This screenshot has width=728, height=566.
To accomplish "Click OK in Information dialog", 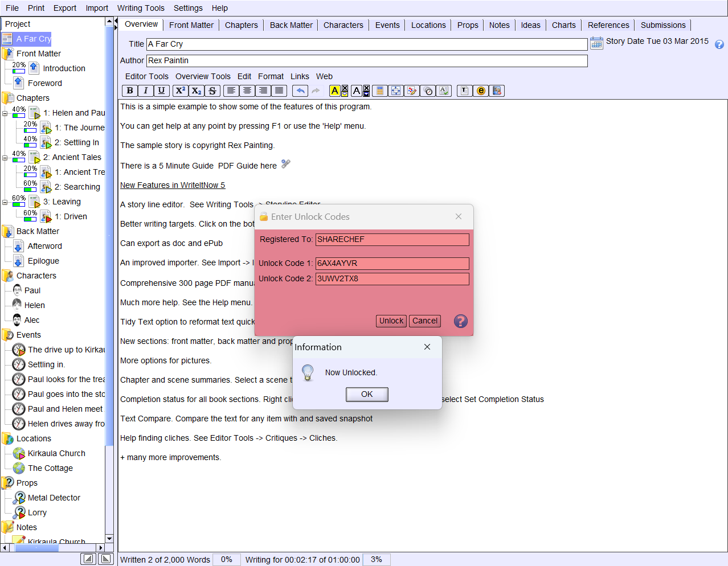I will coord(367,394).
